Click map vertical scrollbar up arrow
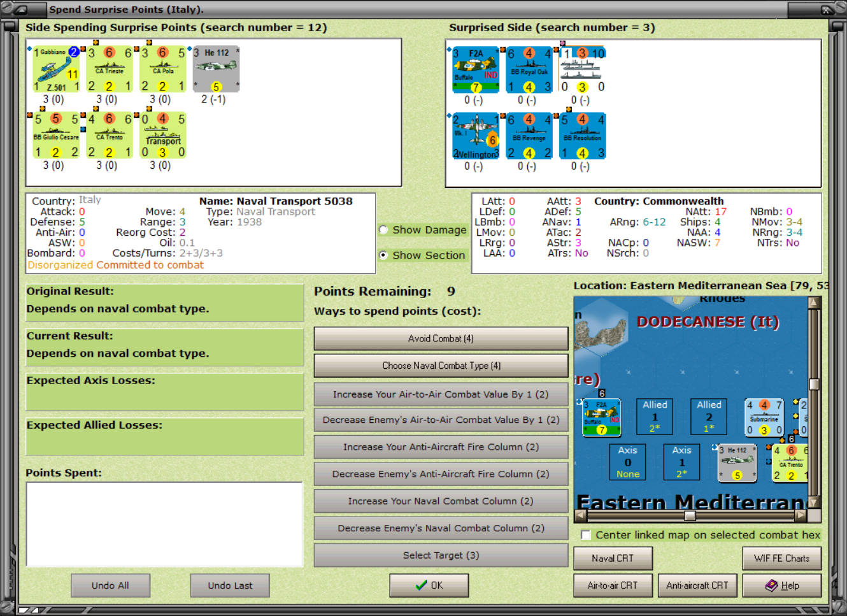Image resolution: width=847 pixels, height=616 pixels. [x=814, y=303]
